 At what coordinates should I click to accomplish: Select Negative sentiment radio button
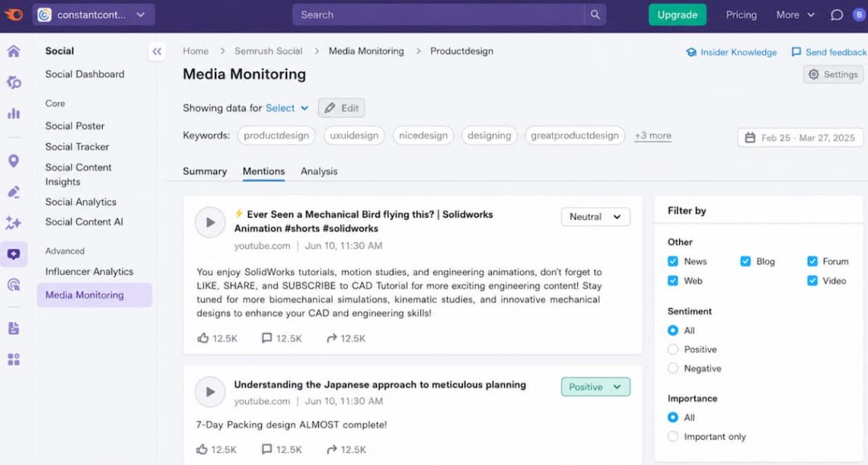pyautogui.click(x=672, y=368)
